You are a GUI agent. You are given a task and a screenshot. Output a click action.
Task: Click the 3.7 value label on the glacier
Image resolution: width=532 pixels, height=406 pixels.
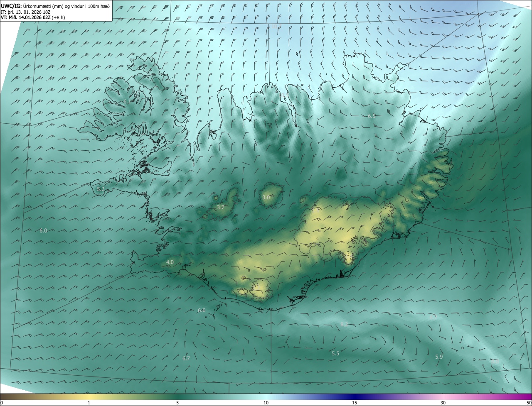pyautogui.click(x=221, y=207)
